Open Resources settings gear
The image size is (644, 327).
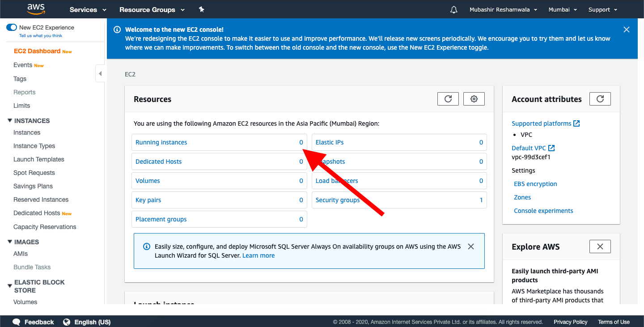pyautogui.click(x=474, y=99)
